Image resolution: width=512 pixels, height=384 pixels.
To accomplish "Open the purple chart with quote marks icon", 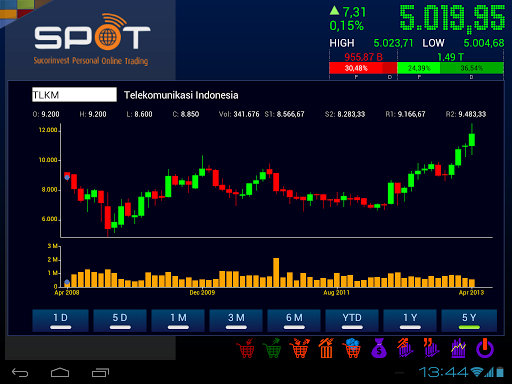I will coord(431,348).
